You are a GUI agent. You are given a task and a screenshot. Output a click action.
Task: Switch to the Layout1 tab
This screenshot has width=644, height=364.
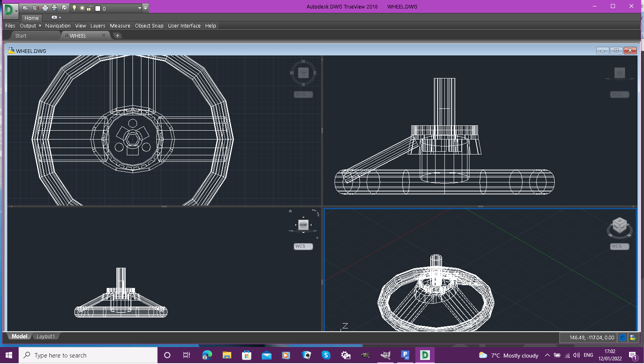[46, 336]
